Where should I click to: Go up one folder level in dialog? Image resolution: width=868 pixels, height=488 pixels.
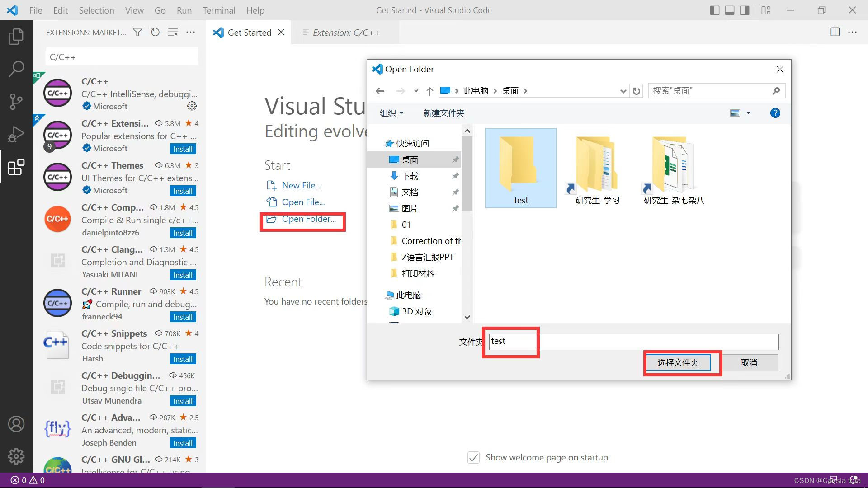[x=429, y=91]
